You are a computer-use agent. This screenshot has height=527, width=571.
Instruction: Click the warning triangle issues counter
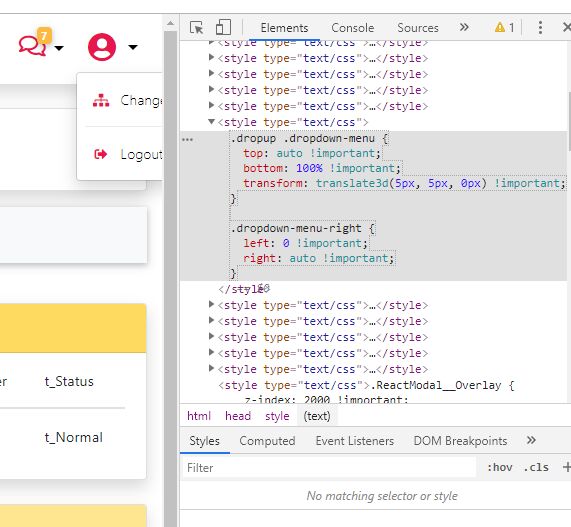click(x=505, y=27)
